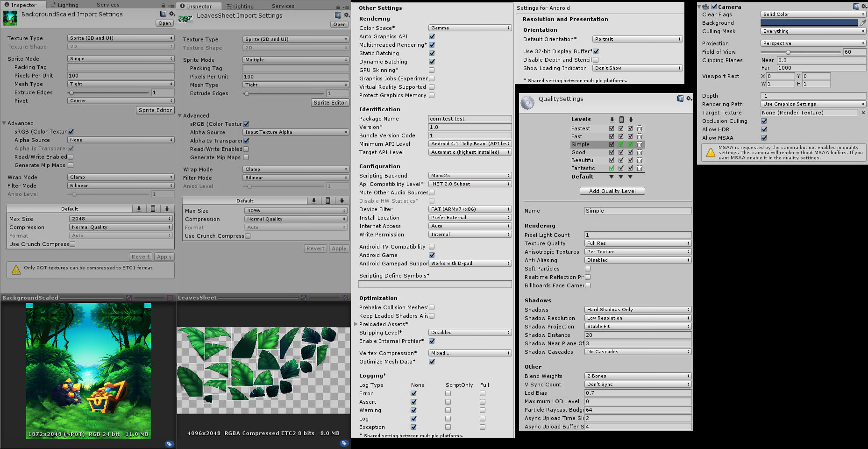Open Sprite Mode dropdown showing Multiple
Image resolution: width=868 pixels, height=449 pixels.
[296, 60]
